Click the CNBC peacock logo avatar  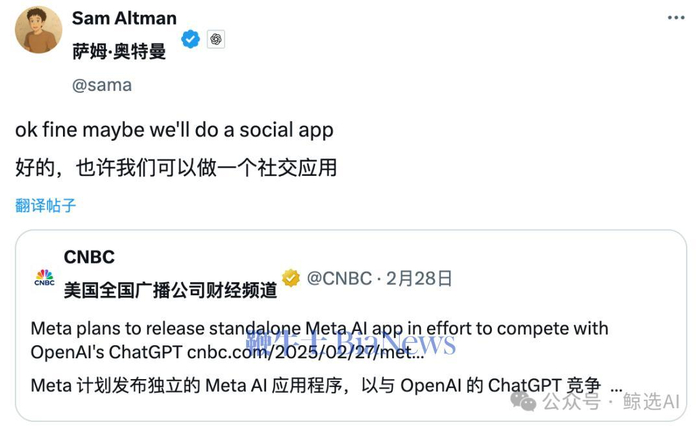pos(45,278)
